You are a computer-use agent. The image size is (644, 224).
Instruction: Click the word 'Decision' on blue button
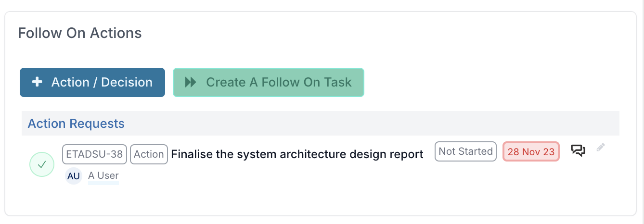point(127,82)
